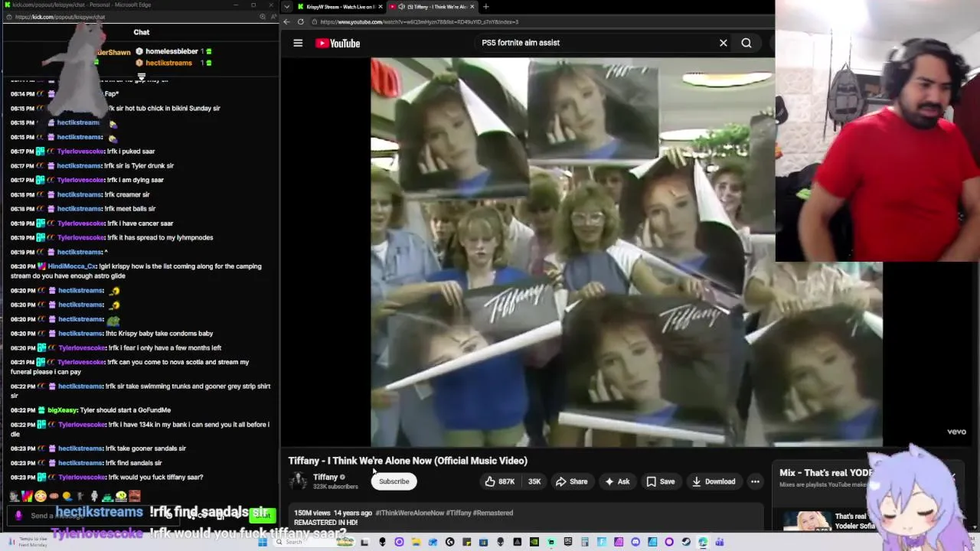This screenshot has width=980, height=551.
Task: Open the Tiffany channel name link
Action: click(325, 477)
